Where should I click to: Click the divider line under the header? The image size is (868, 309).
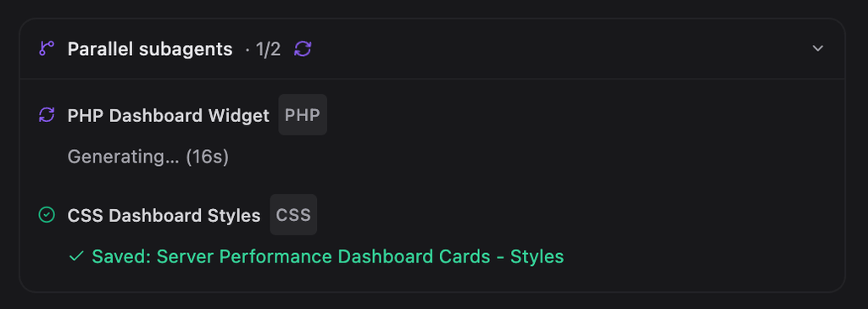click(x=431, y=79)
